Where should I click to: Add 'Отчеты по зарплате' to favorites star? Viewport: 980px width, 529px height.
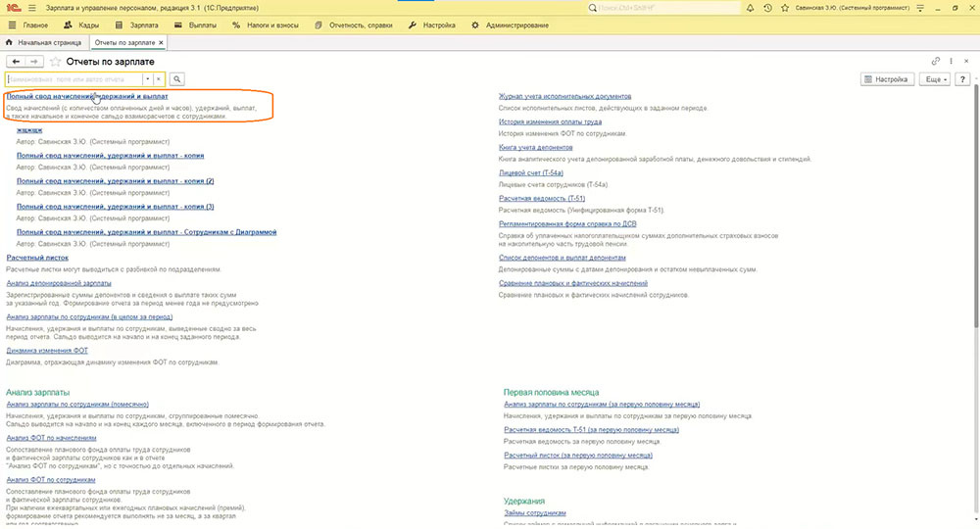pos(55,61)
